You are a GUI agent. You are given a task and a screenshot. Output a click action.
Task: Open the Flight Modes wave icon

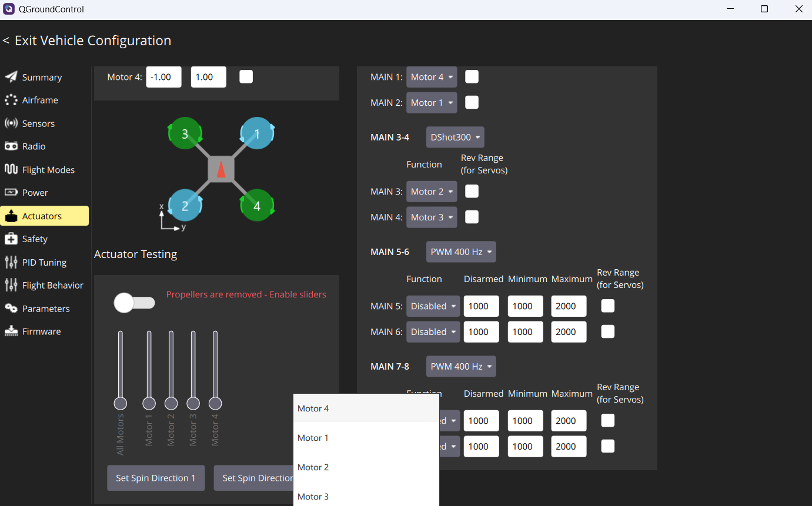11,169
